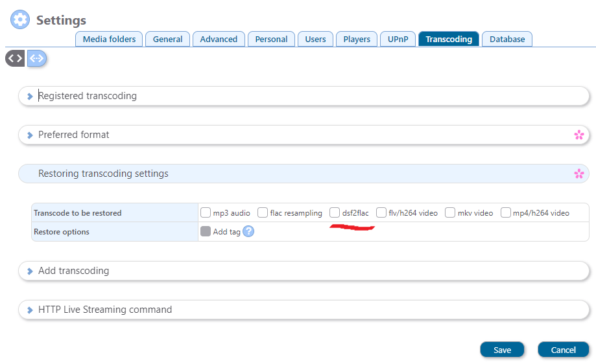Click the Settings page heading

click(61, 20)
